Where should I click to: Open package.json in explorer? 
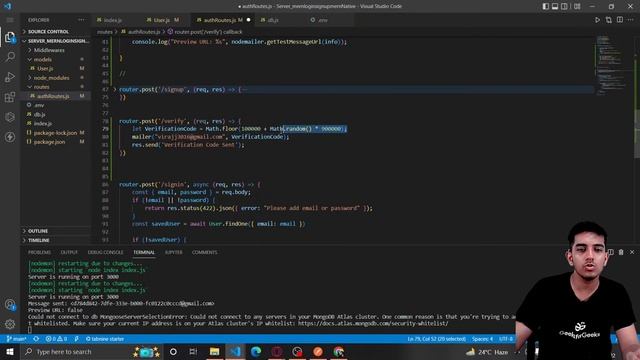click(49, 142)
